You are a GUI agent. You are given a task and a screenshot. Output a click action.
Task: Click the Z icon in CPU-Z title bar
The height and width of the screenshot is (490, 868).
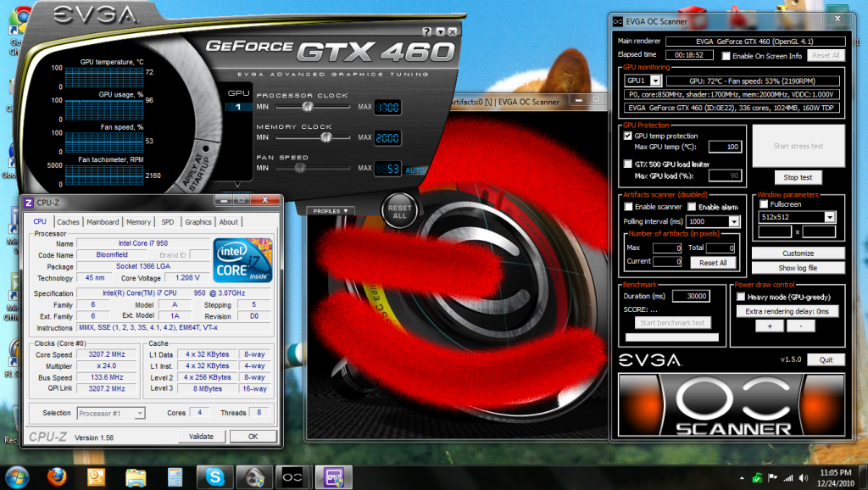(29, 203)
